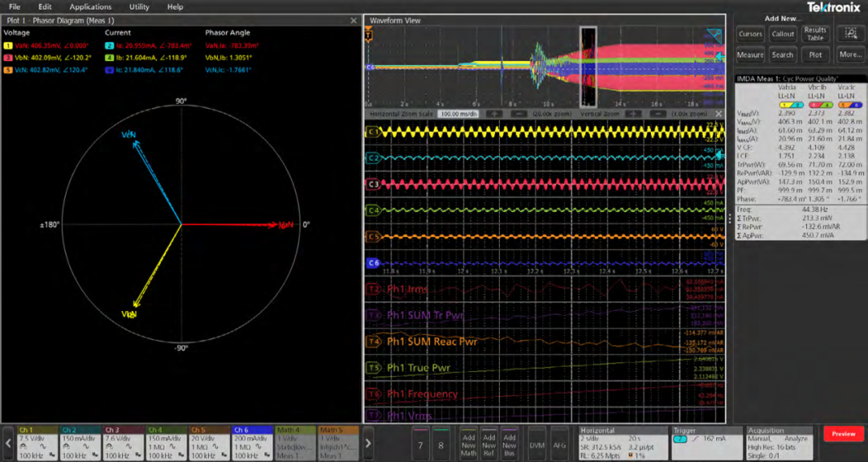
Task: Open the Applications menu
Action: point(90,6)
